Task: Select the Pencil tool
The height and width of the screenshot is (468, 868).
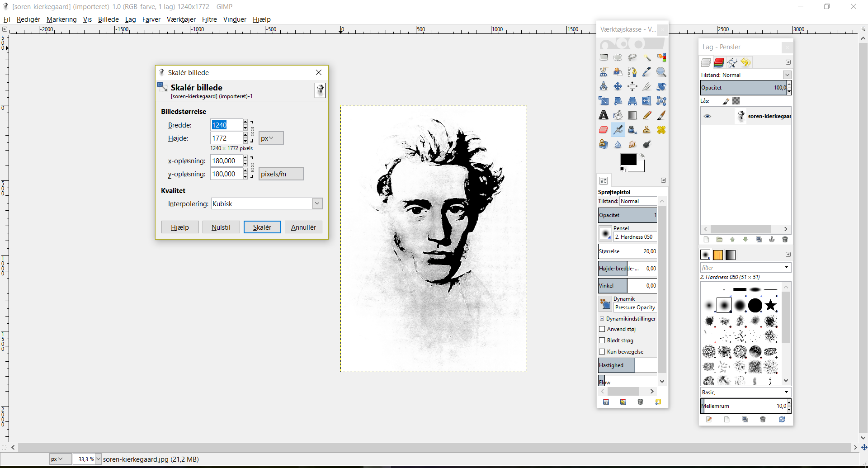Action: tap(647, 116)
